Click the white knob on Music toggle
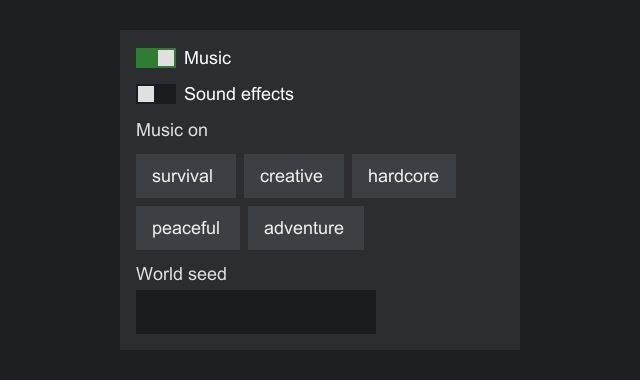This screenshot has width=640, height=380. [166, 58]
